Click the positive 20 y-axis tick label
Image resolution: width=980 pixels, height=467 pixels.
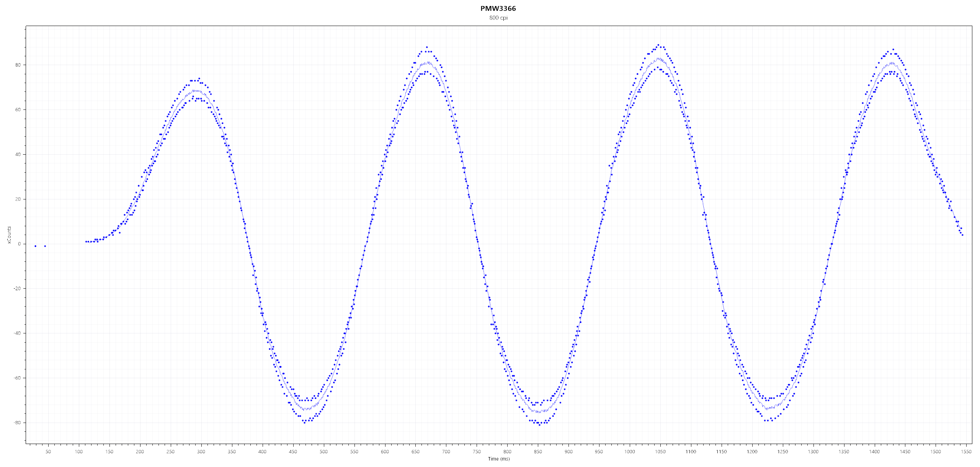(x=18, y=199)
